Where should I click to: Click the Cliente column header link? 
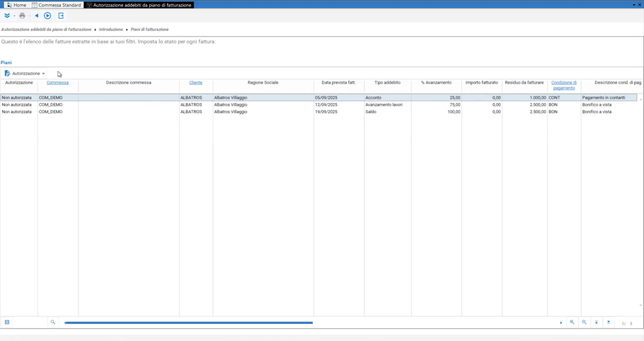coord(196,83)
